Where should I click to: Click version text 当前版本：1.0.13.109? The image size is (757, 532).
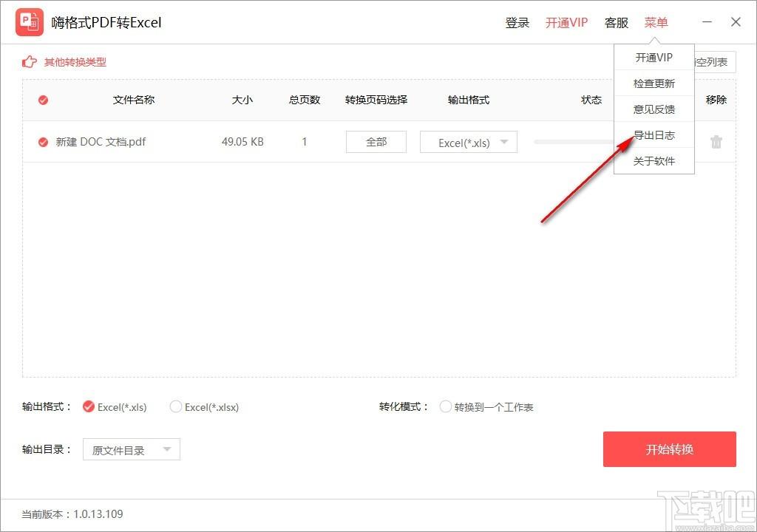(72, 514)
